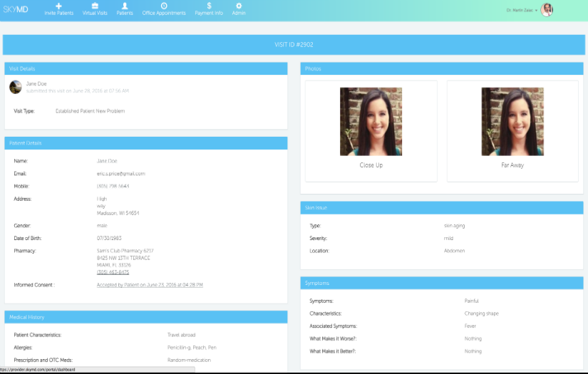
Task: Click the Office Appointments clock icon
Action: (164, 6)
